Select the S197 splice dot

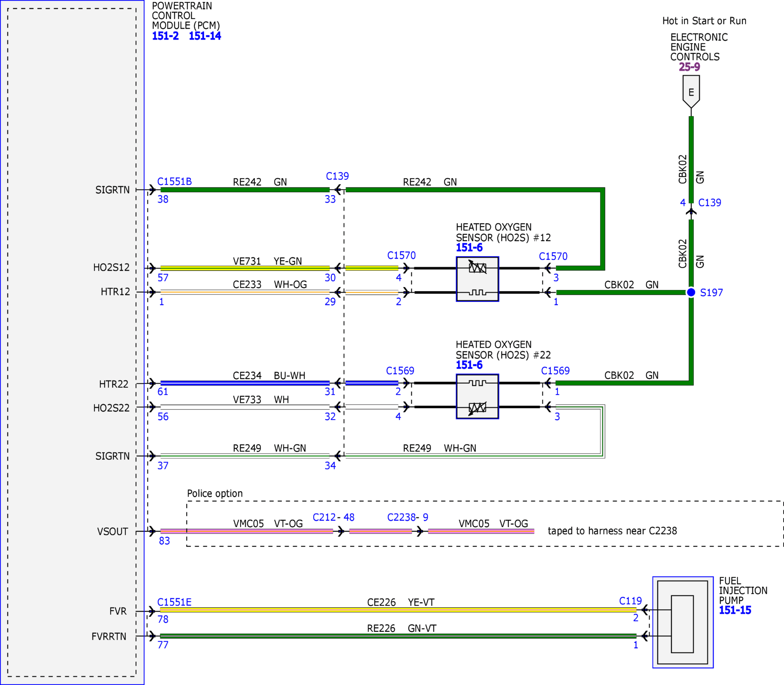(x=691, y=292)
